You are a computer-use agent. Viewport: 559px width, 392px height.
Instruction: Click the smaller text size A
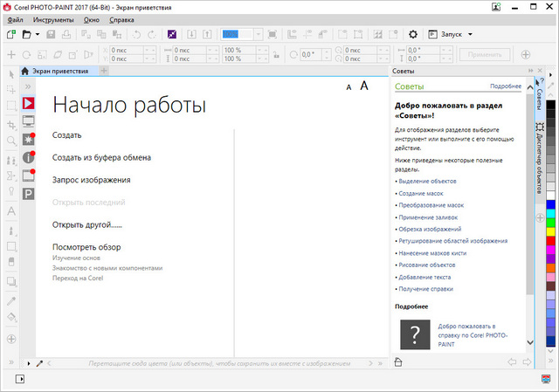click(349, 87)
